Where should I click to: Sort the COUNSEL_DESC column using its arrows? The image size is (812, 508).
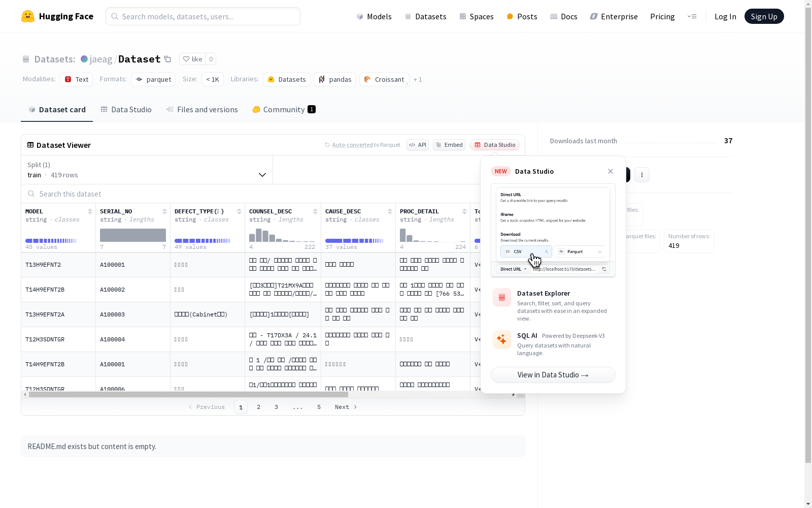coord(315,211)
